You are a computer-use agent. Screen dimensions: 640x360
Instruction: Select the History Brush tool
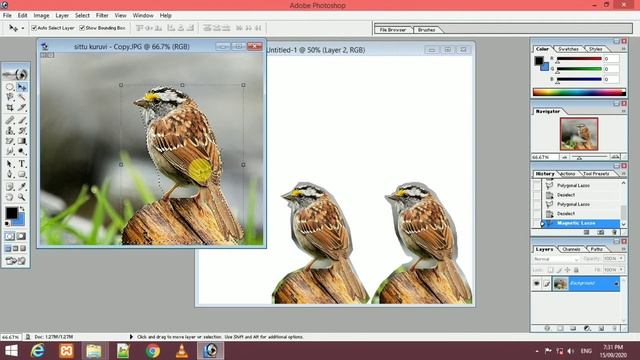pyautogui.click(x=22, y=131)
